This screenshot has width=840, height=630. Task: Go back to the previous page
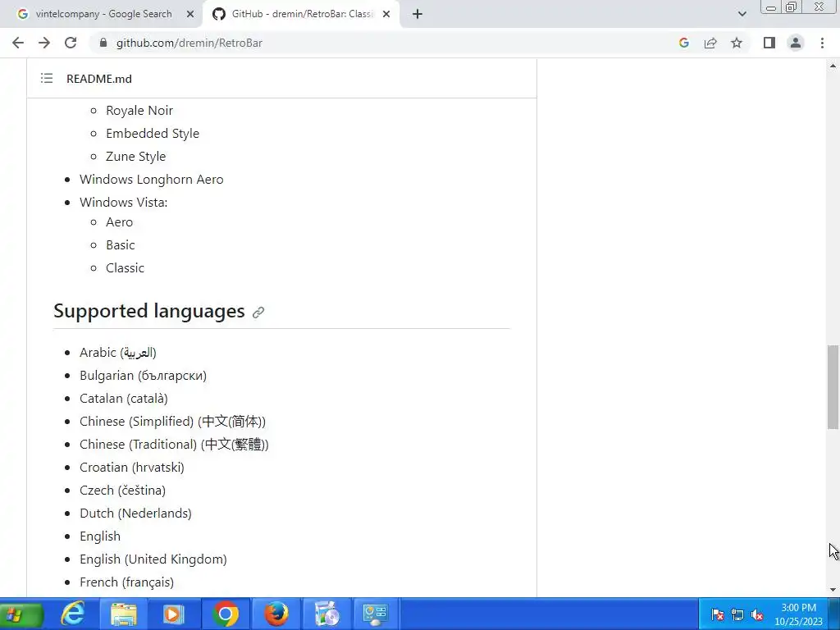[x=18, y=43]
